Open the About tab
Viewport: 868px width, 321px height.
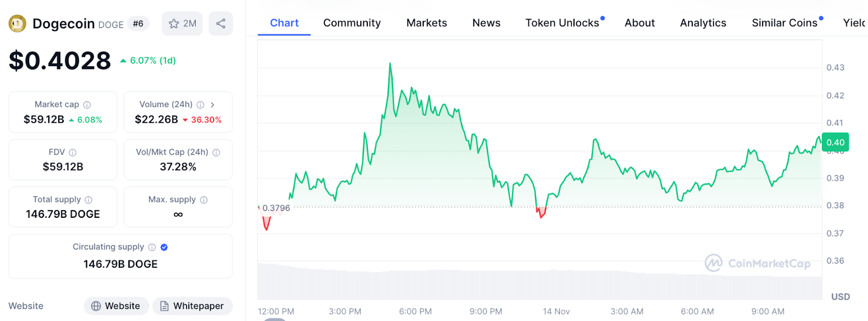640,23
